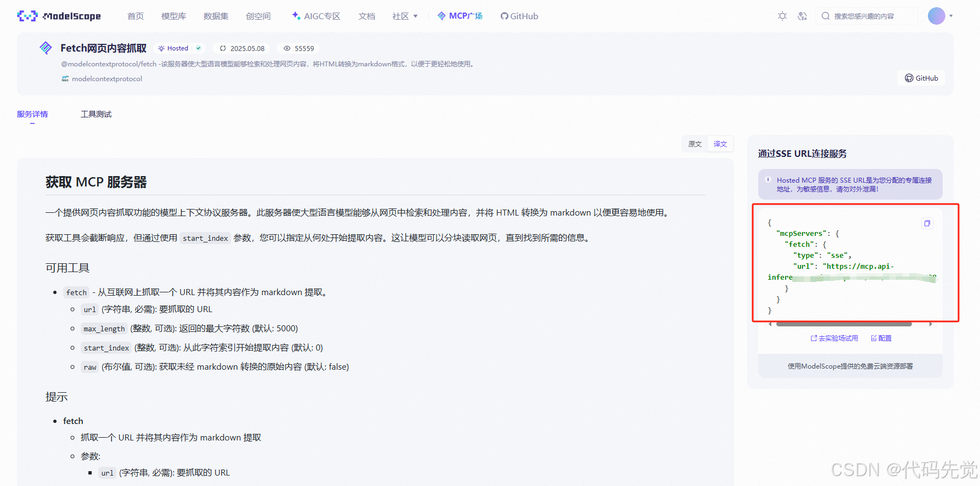Open the modelcontextprotocol author link
Screen dimensions: 980x486
(x=107, y=78)
